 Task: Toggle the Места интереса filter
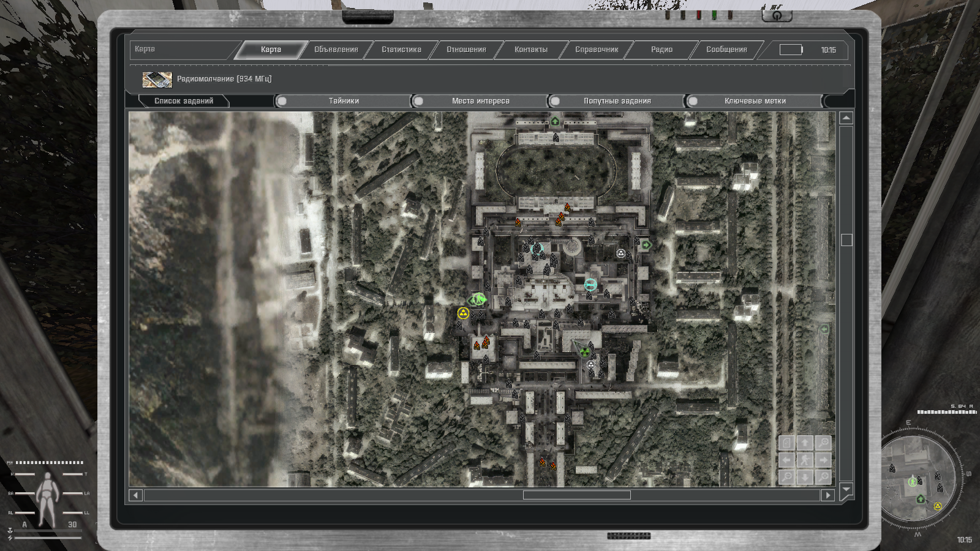pyautogui.click(x=480, y=101)
